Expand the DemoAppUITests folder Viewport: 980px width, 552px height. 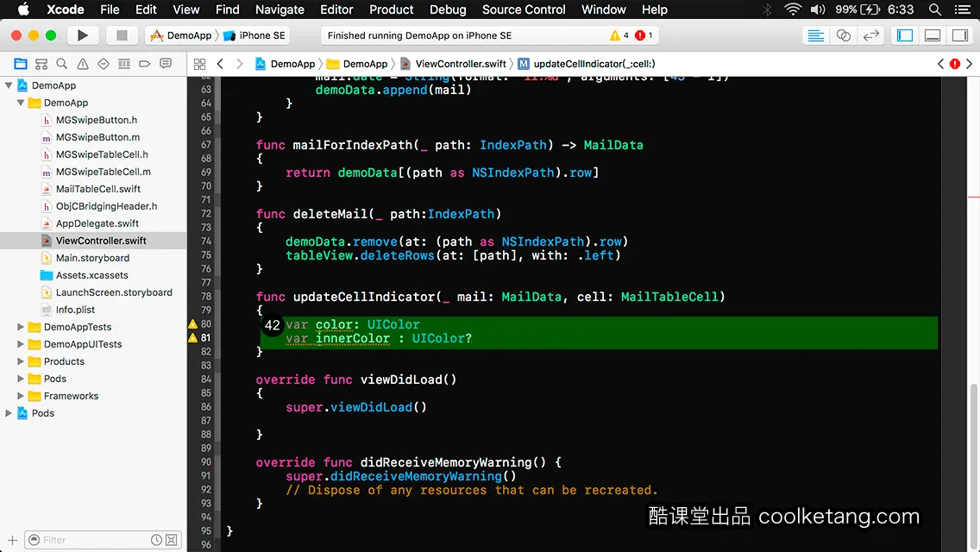point(21,344)
